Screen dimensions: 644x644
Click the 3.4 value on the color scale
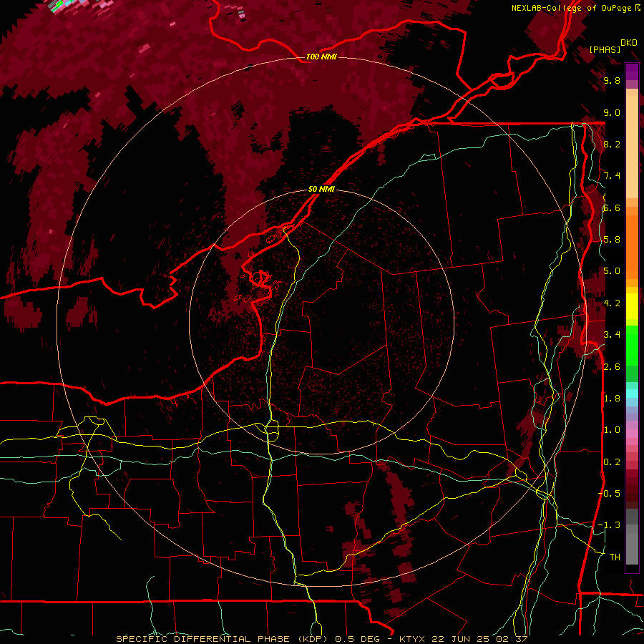(612, 335)
